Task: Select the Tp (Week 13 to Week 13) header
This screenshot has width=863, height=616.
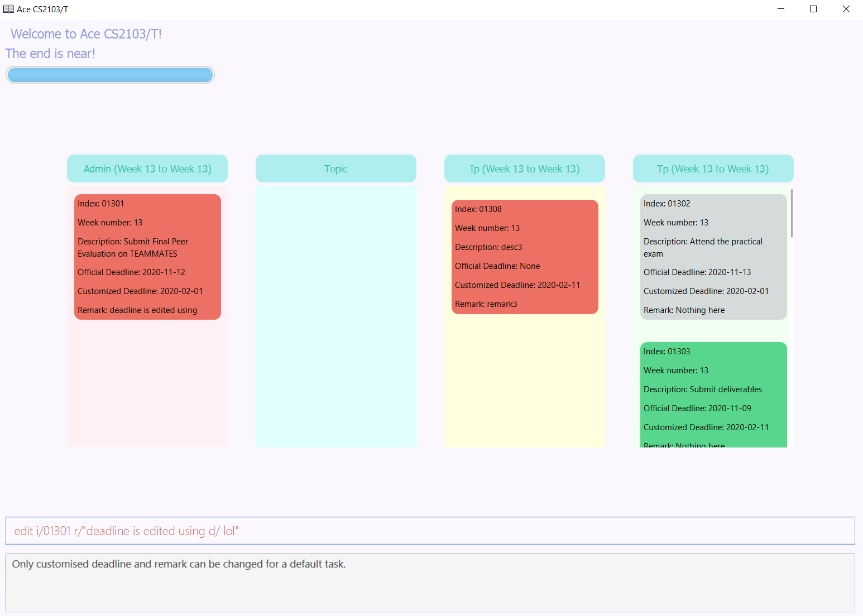Action: [x=713, y=169]
